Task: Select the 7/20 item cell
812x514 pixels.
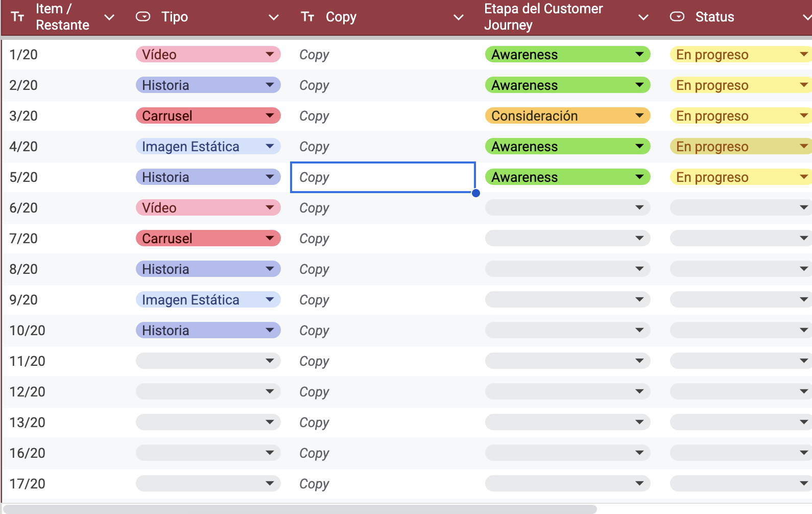Action: 64,238
